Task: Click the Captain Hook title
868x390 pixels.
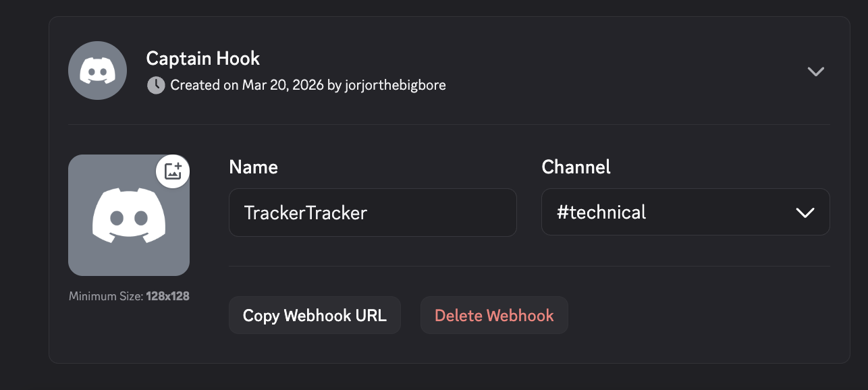Action: pyautogui.click(x=202, y=59)
